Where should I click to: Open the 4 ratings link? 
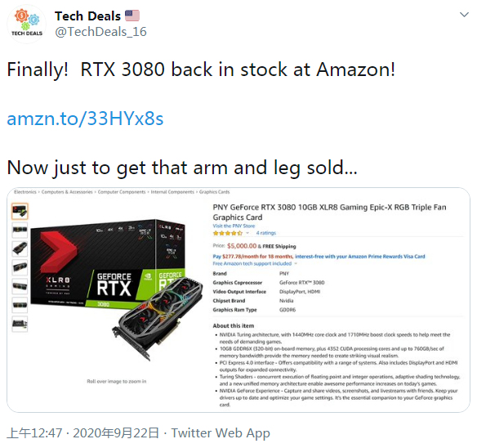266,233
